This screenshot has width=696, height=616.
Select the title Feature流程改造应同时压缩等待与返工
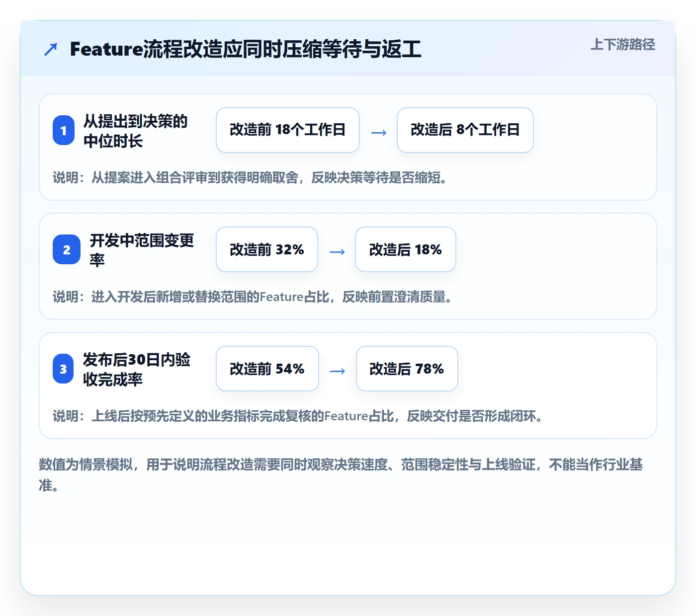click(246, 49)
